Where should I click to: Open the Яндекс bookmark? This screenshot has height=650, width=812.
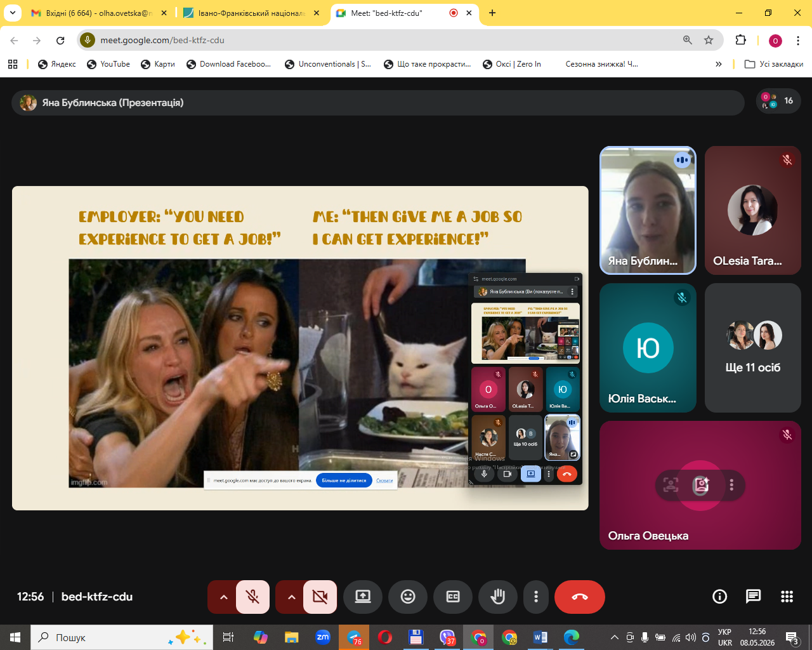(57, 64)
